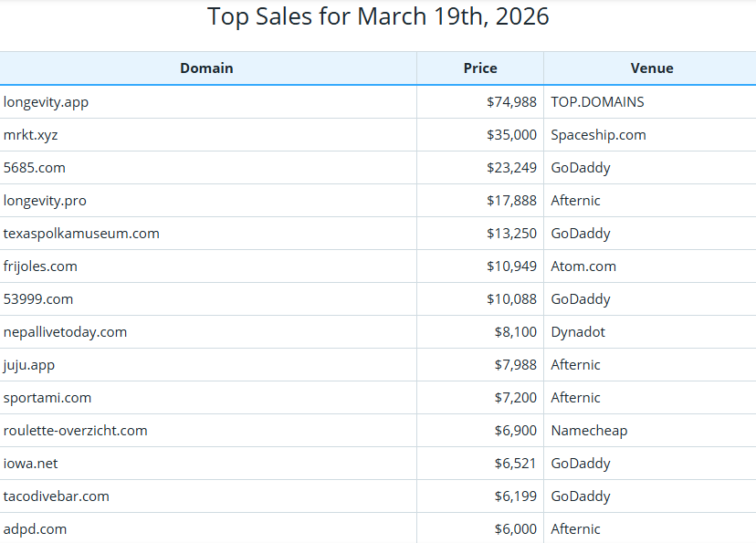756x543 pixels.
Task: Sort by the Price column header
Action: pos(479,68)
